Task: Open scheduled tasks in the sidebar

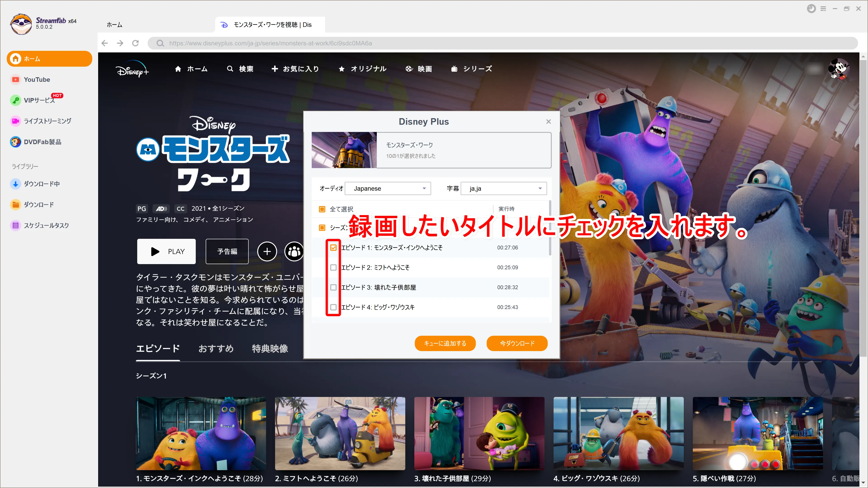Action: tap(40, 225)
